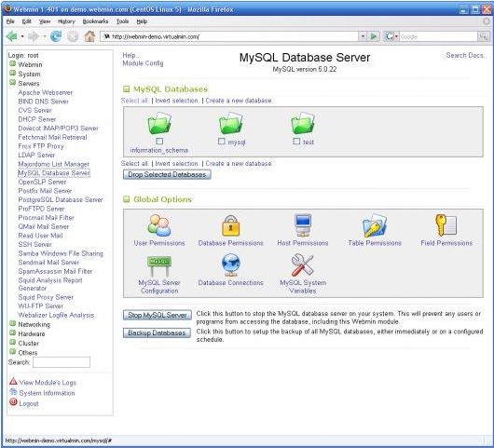Open the User Permissions icon

point(159,225)
